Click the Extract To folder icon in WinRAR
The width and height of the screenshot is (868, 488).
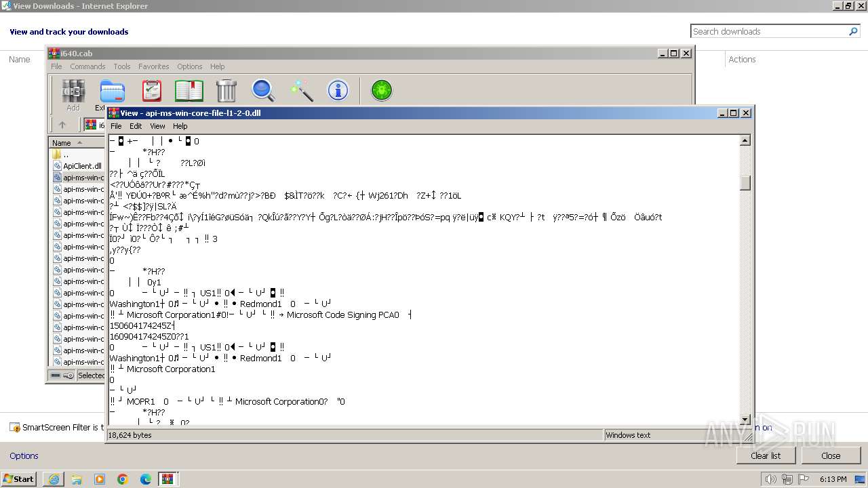click(113, 91)
